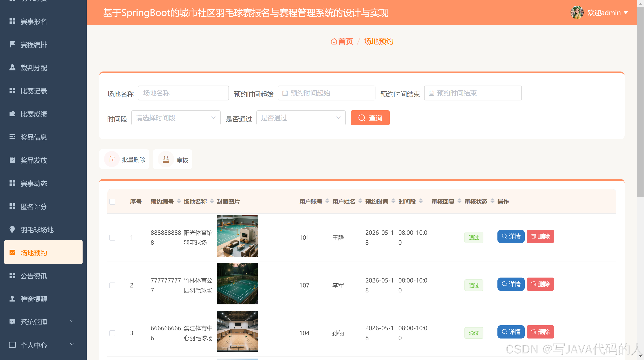Click 详情 for 阳光体育馆羽毛球场 row

click(511, 236)
